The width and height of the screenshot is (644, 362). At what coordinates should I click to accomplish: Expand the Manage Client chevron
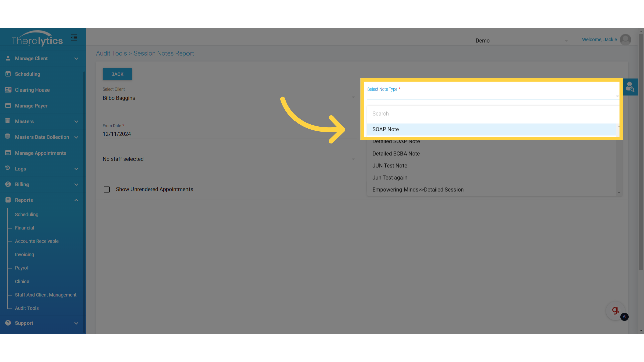tap(76, 59)
